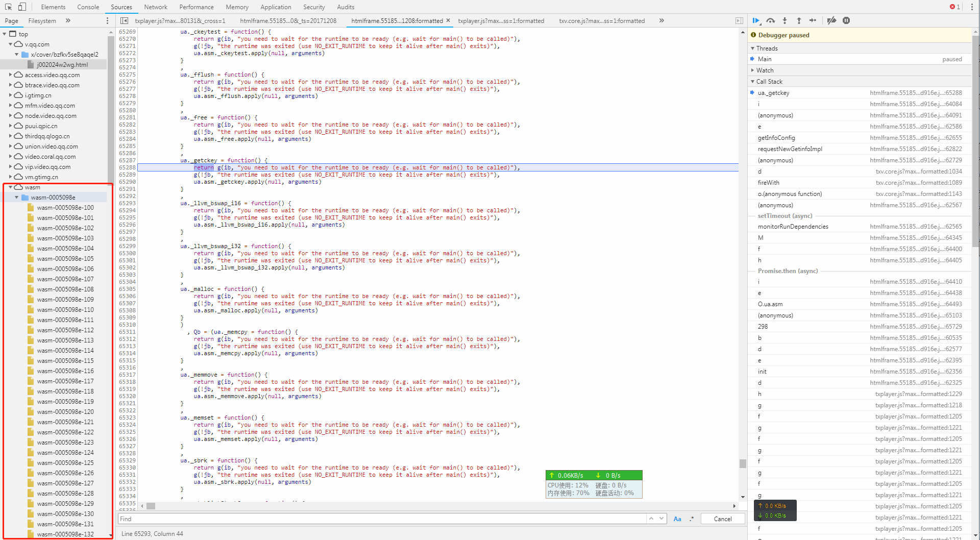Image resolution: width=980 pixels, height=540 pixels.
Task: Collapse the Threads section
Action: (x=752, y=48)
